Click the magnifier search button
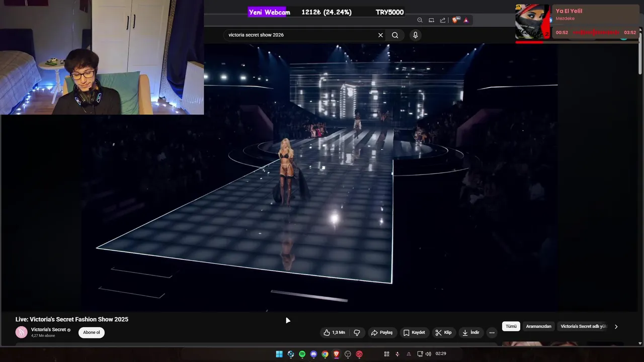This screenshot has height=362, width=644. [395, 35]
